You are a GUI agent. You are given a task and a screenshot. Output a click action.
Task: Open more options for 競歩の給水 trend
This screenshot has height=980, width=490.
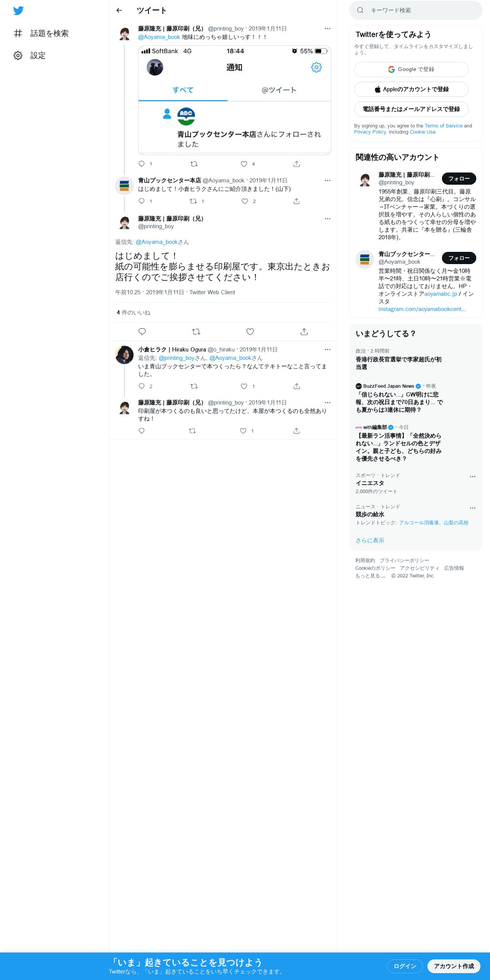(472, 508)
